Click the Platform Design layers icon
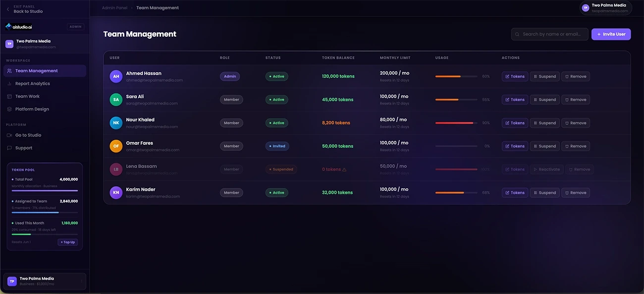Image resolution: width=644 pixels, height=294 pixels. pyautogui.click(x=9, y=109)
